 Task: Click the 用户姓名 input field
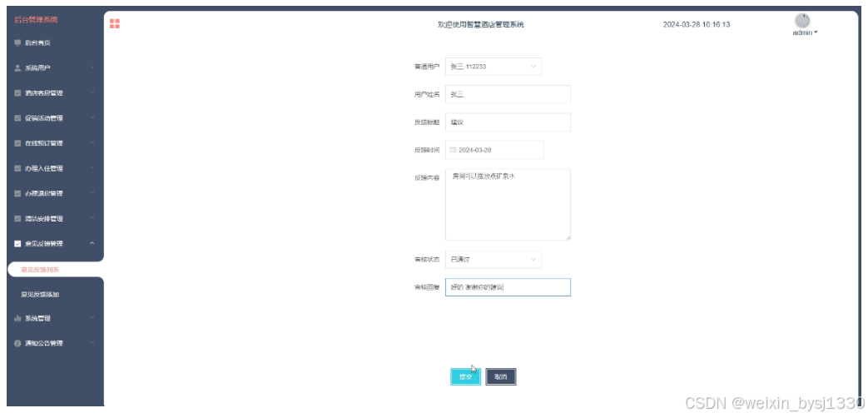coord(508,94)
